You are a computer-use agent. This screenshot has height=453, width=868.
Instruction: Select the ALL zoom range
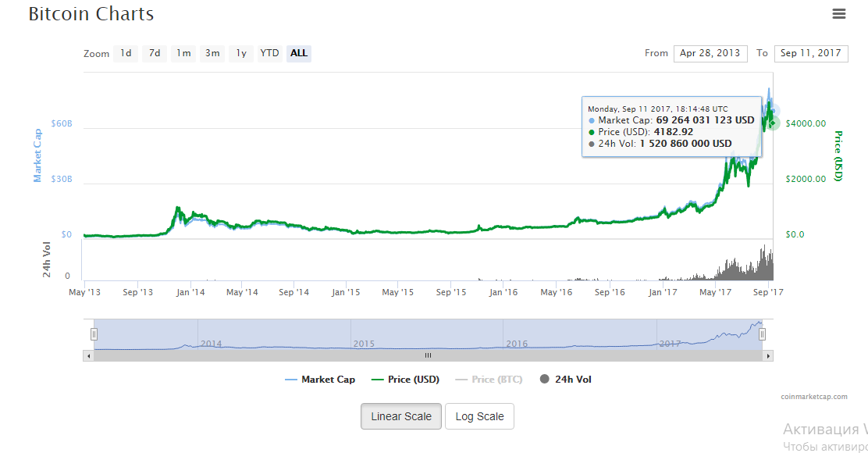pyautogui.click(x=299, y=53)
